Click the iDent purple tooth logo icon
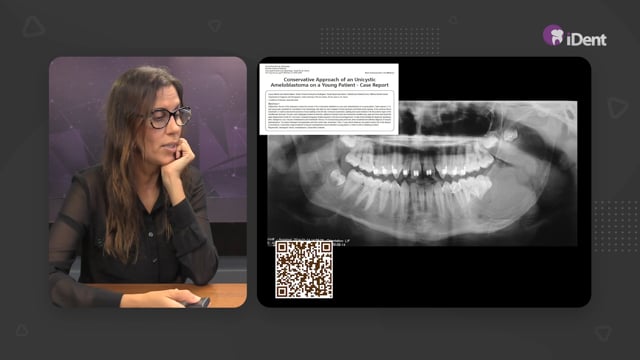This screenshot has height=360, width=640. (x=553, y=35)
